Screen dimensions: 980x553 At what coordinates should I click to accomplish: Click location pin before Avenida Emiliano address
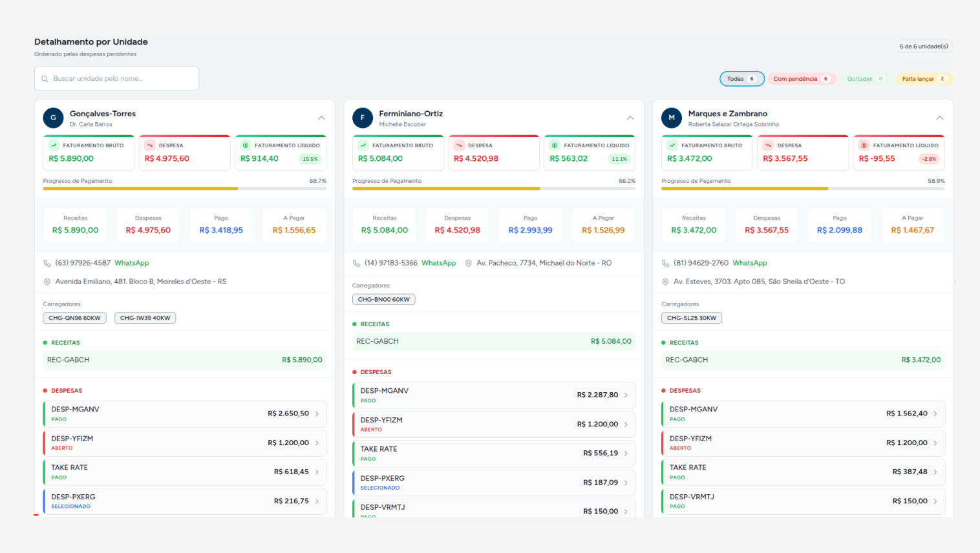(47, 282)
